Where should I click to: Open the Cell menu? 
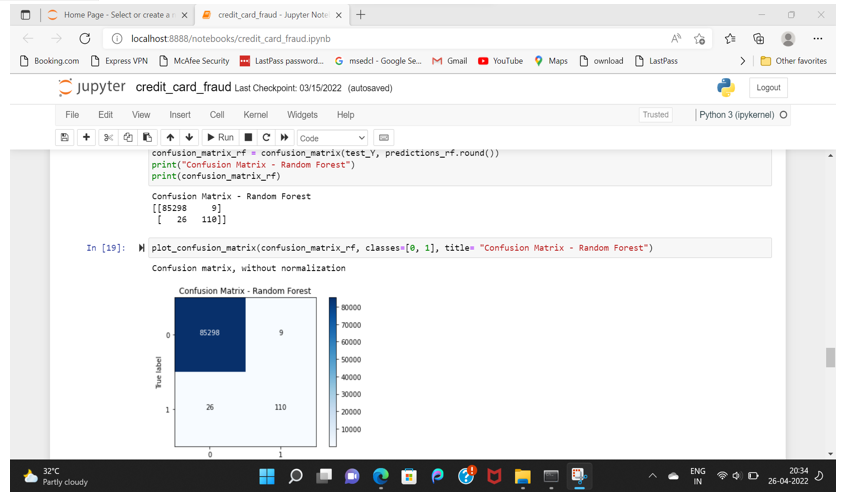pyautogui.click(x=217, y=115)
